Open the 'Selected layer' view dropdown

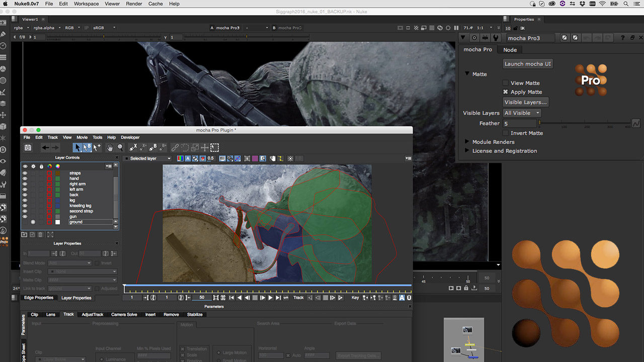click(148, 158)
